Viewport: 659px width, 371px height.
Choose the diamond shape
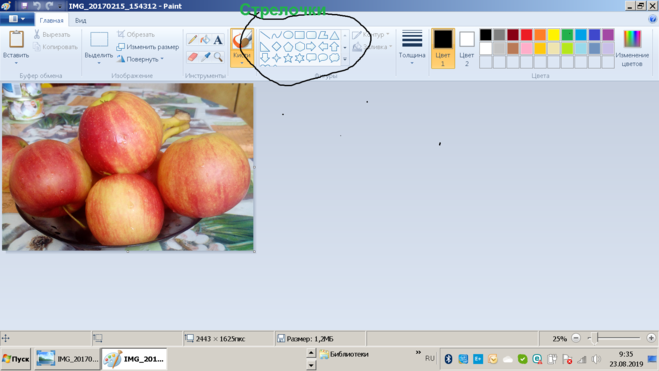click(x=276, y=46)
